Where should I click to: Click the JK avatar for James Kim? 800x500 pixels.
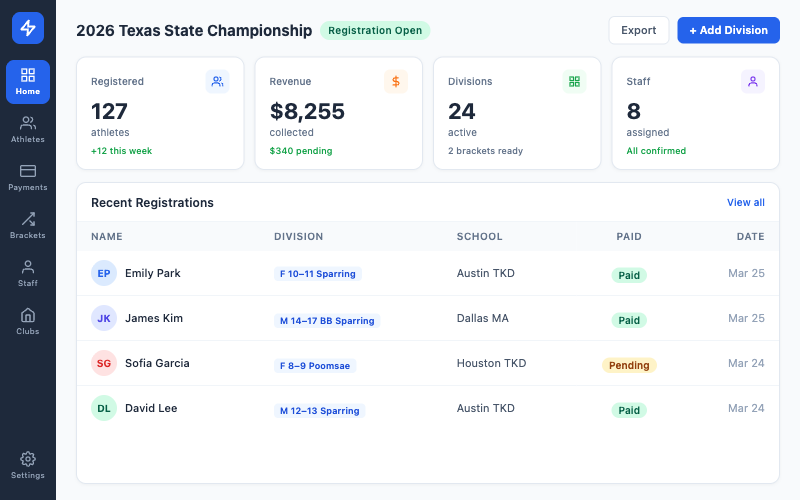coord(104,318)
